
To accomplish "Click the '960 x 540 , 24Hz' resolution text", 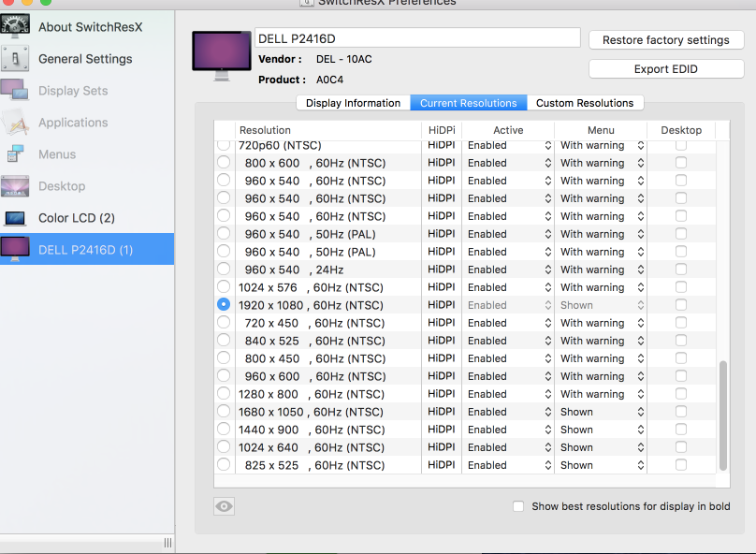I will pos(294,270).
